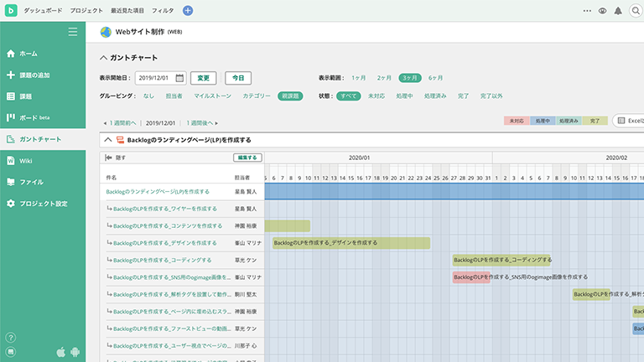Viewport: 644px width, 362px height.
Task: Open the watch list eye icon
Action: (603, 11)
